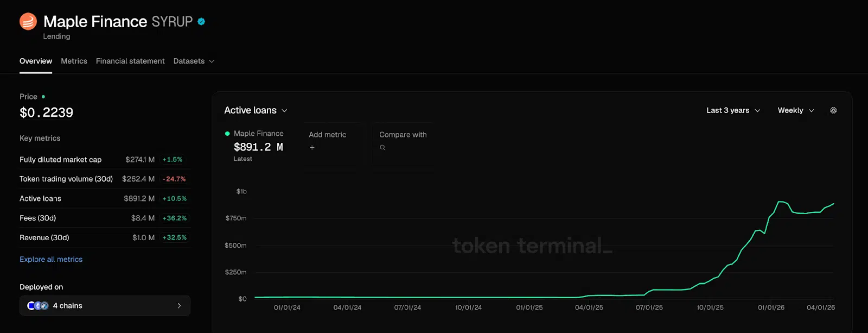Expand the 4 chains deployment row
868x333 pixels.
(x=105, y=306)
